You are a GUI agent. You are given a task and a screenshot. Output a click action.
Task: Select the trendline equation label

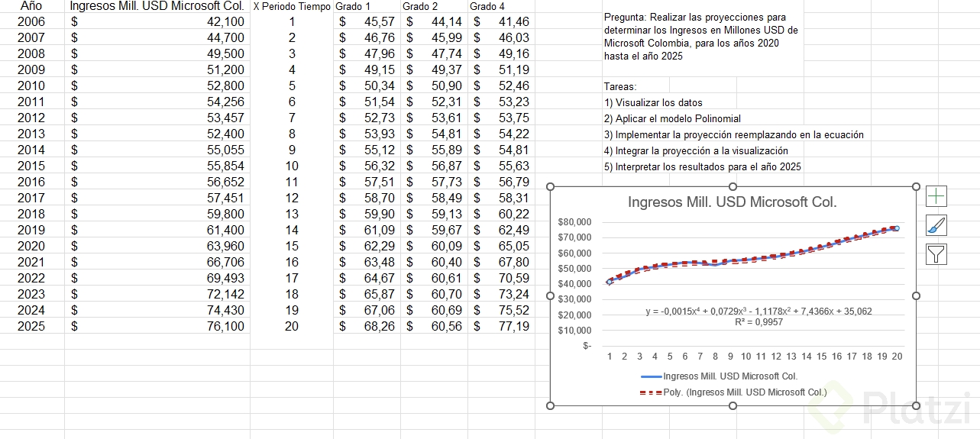758,311
